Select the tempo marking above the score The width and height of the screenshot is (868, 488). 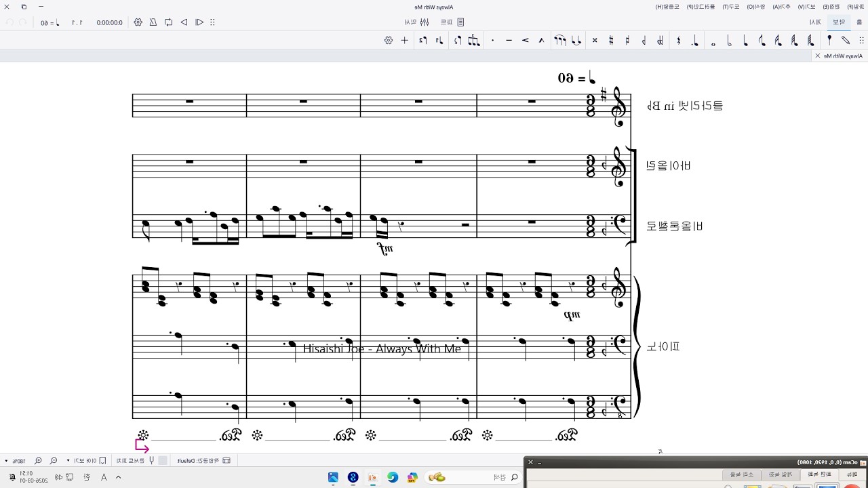point(576,78)
